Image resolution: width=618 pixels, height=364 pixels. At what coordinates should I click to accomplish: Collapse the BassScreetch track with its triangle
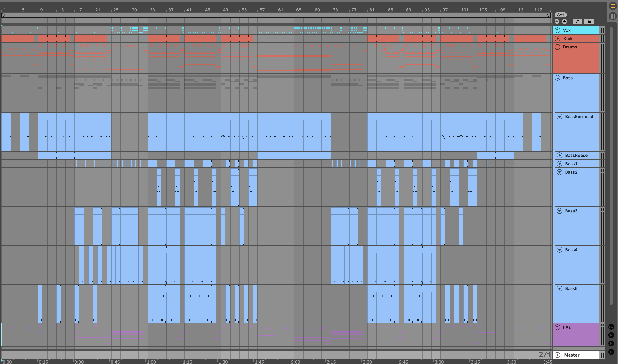[x=560, y=117]
